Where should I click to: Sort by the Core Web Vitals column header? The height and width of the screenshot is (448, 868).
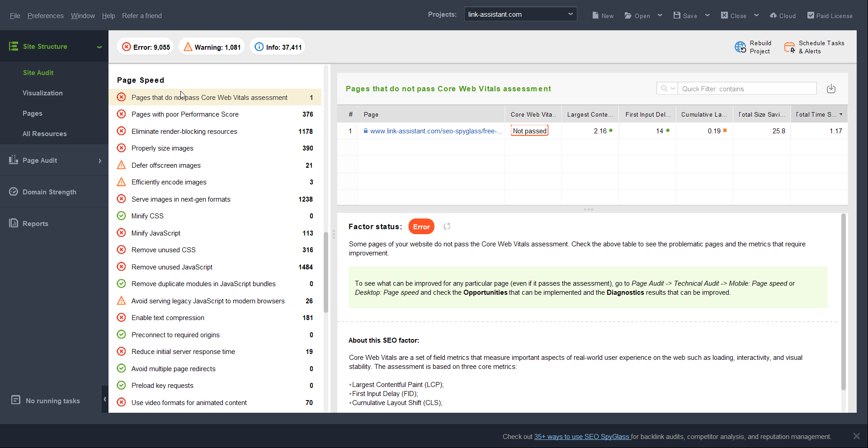(x=533, y=114)
